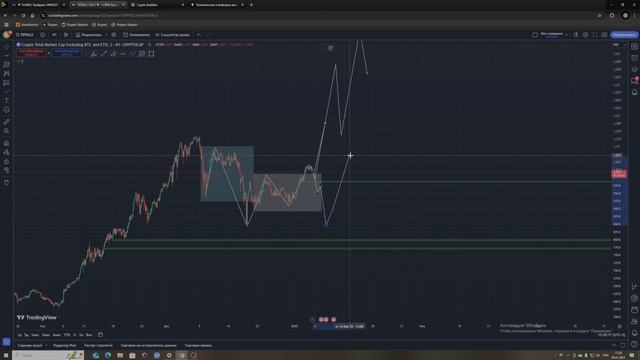Hide all drawings with eye icon

click(x=7, y=171)
